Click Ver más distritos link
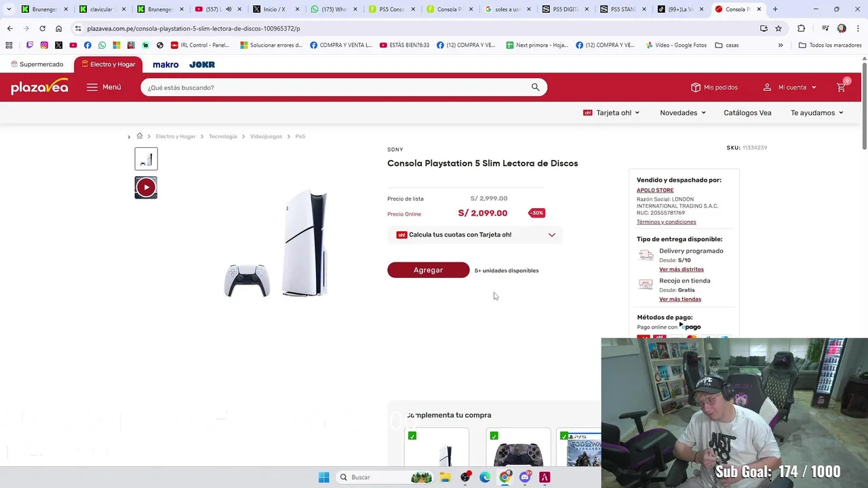The height and width of the screenshot is (488, 868). point(682,269)
